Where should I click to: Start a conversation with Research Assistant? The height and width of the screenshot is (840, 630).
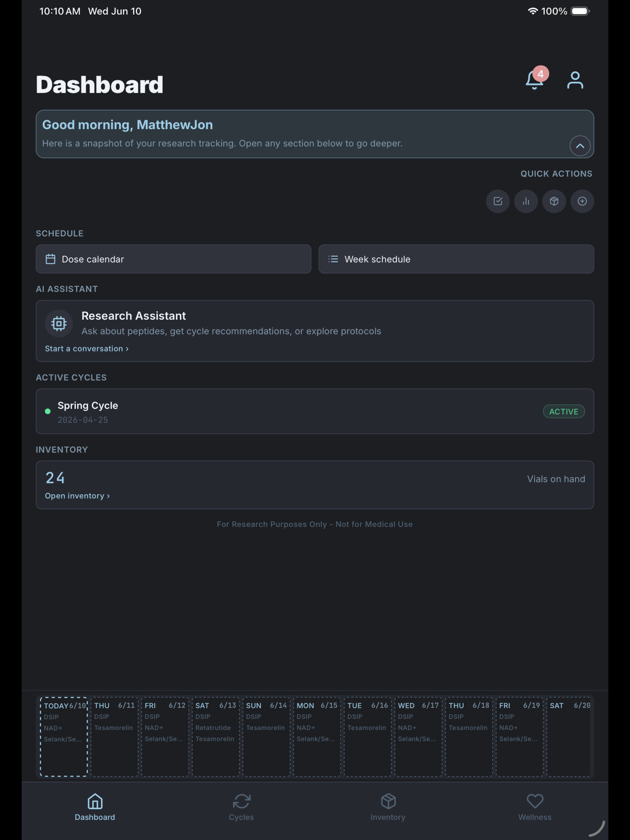[87, 349]
